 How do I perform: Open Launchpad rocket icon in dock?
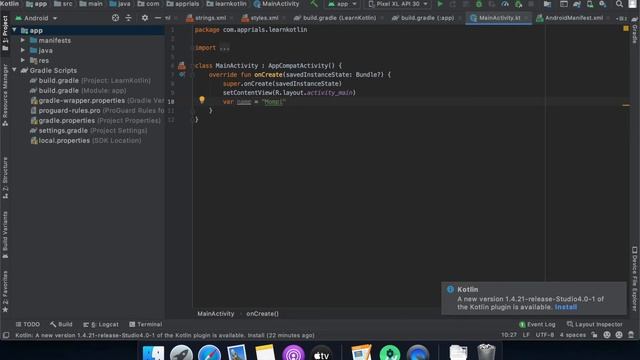tap(181, 353)
